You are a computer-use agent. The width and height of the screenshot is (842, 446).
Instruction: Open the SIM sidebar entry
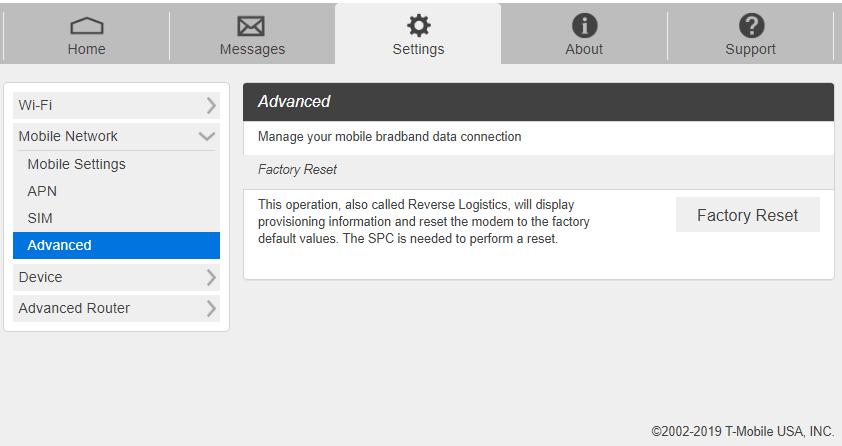pyautogui.click(x=40, y=218)
